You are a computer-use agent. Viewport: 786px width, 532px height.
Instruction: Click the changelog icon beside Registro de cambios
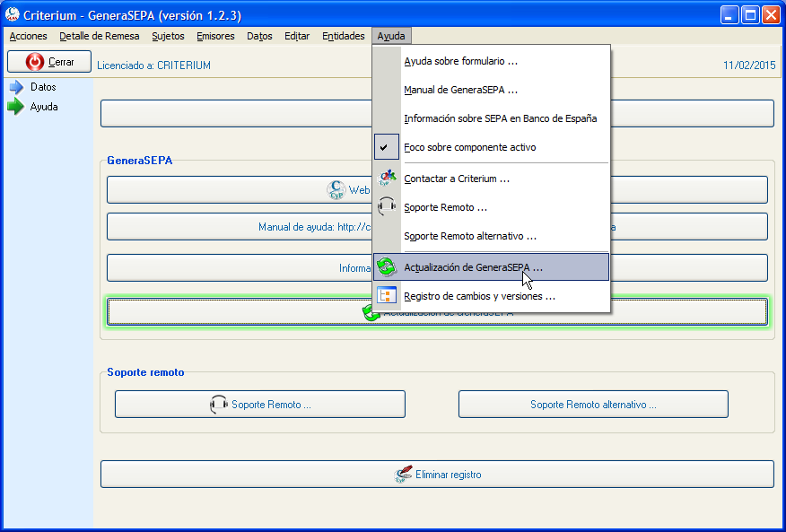coord(387,296)
